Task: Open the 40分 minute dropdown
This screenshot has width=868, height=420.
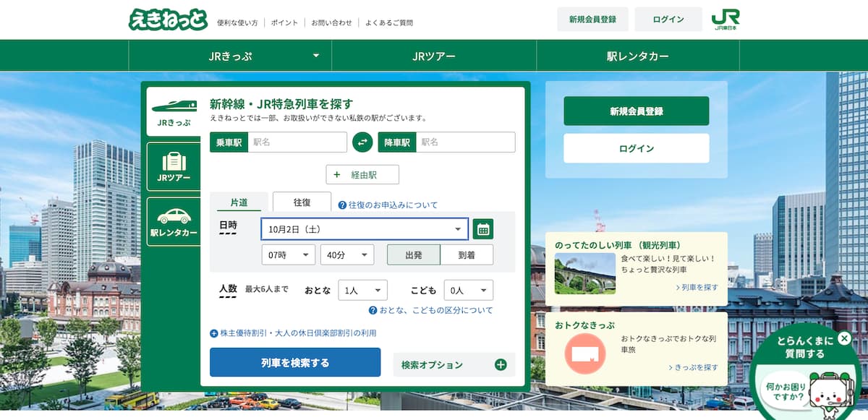Action: [x=346, y=254]
